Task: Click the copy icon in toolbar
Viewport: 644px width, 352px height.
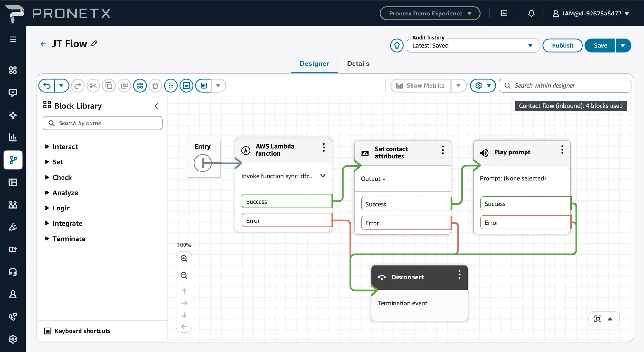Action: click(x=109, y=86)
